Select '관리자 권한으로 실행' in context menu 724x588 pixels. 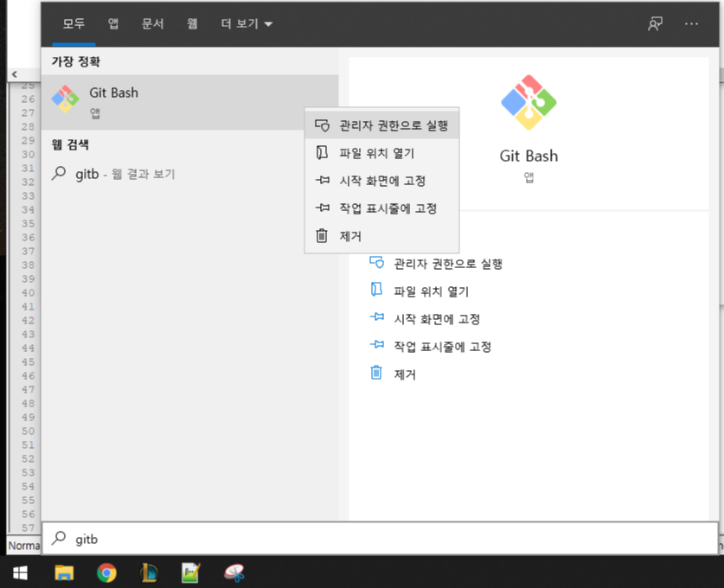click(381, 125)
